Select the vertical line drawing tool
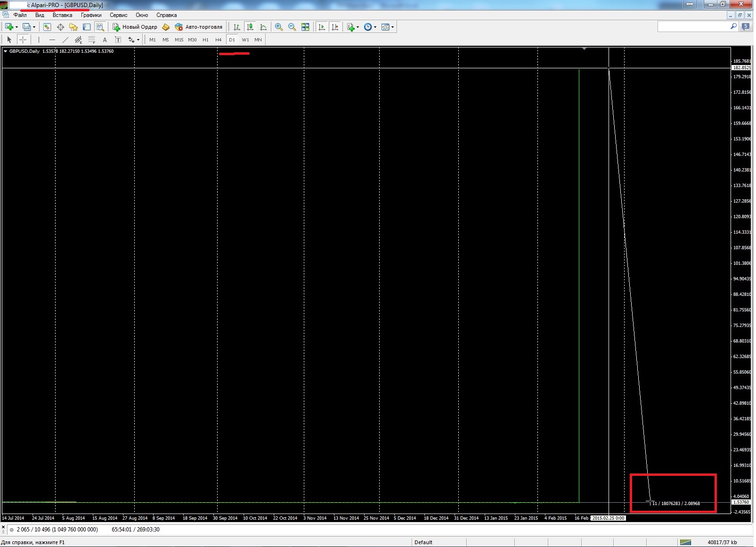756x547 pixels. tap(39, 40)
